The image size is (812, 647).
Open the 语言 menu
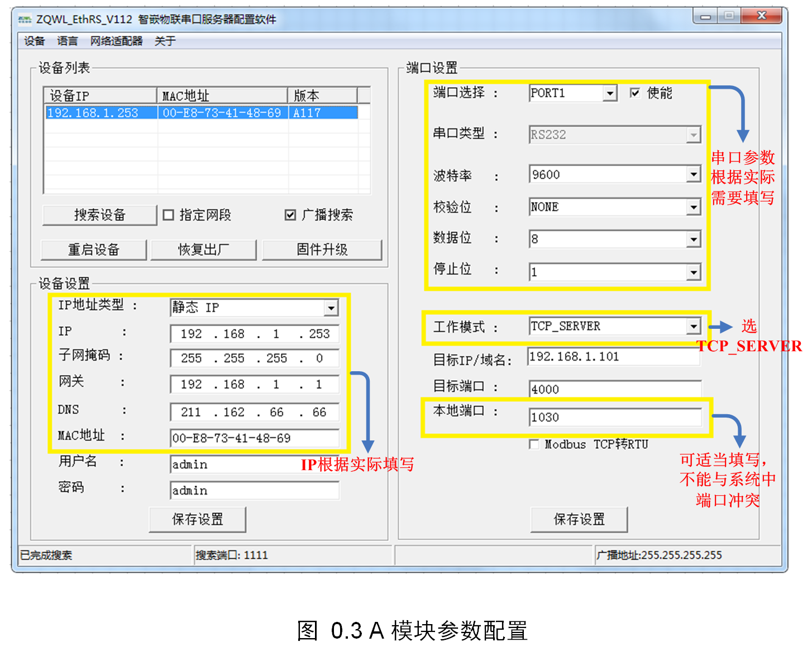click(x=68, y=41)
